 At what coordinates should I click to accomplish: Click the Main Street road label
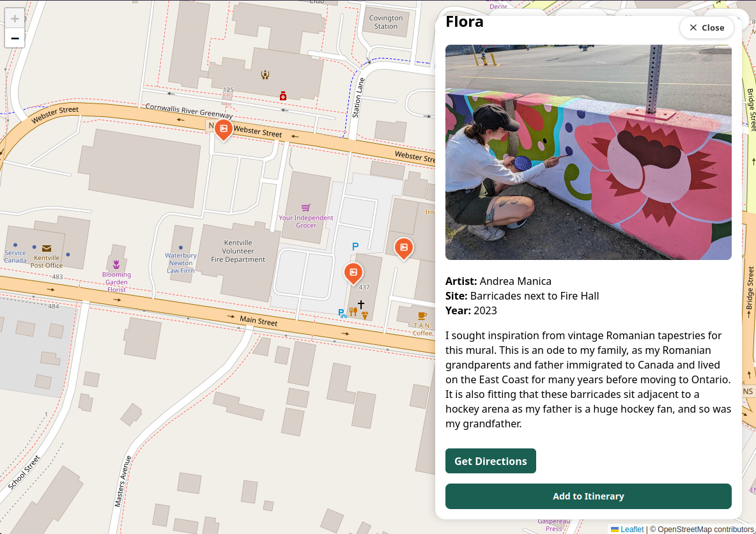pyautogui.click(x=258, y=321)
